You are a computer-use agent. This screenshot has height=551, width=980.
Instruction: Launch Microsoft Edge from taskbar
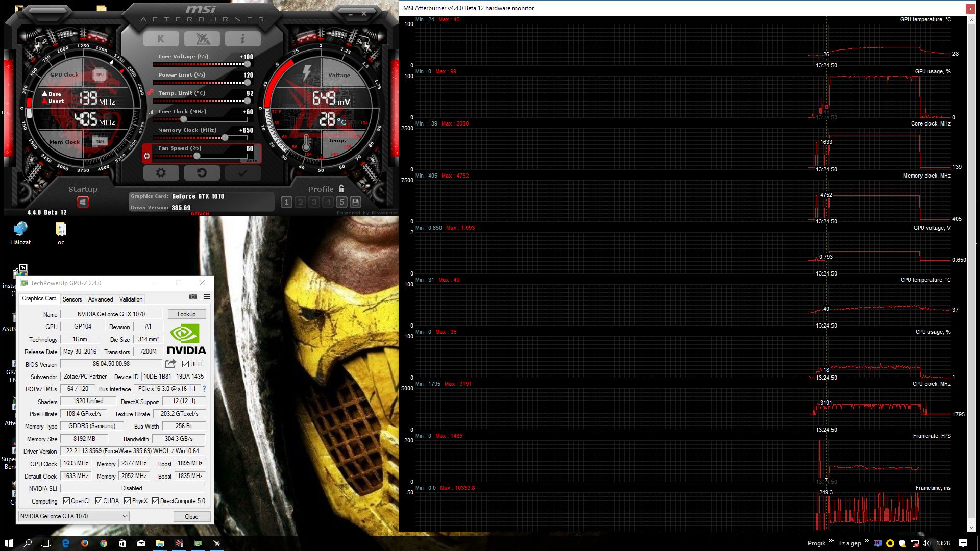click(66, 543)
